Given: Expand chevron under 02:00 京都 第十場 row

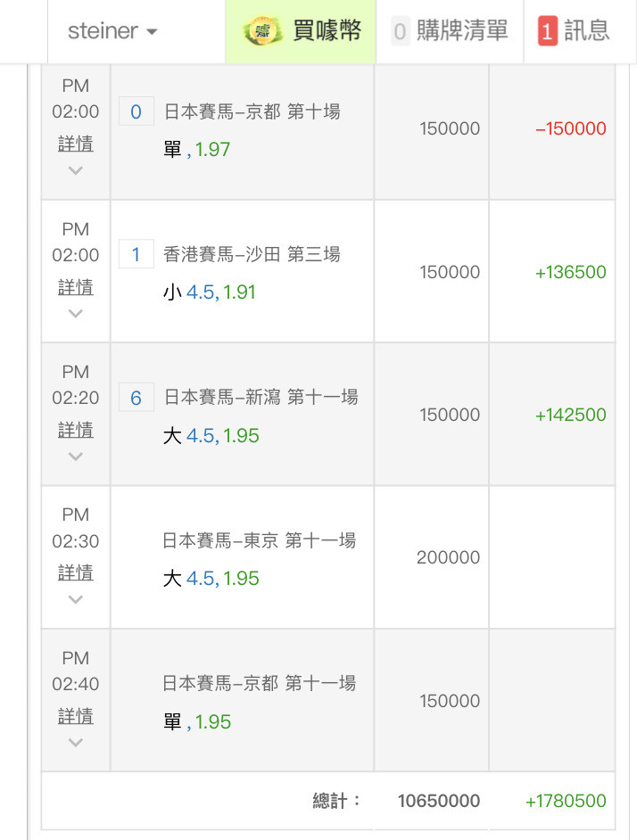Looking at the screenshot, I should point(76,171).
